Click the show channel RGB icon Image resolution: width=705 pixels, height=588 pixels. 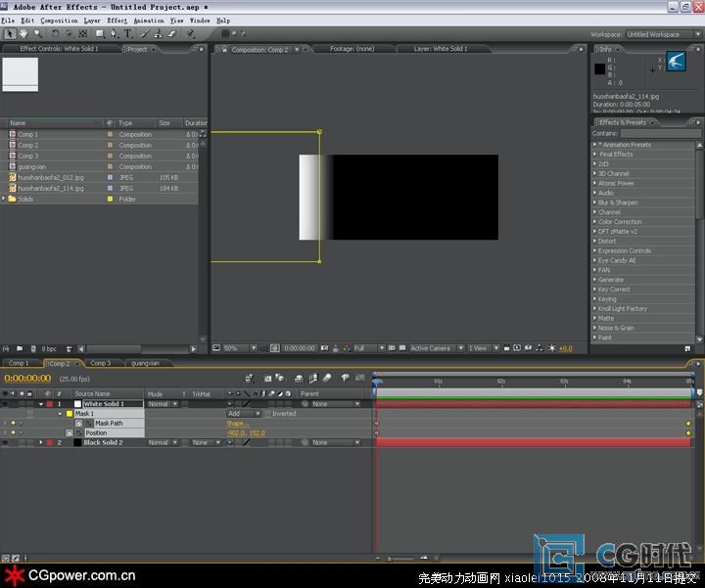pyautogui.click(x=347, y=348)
